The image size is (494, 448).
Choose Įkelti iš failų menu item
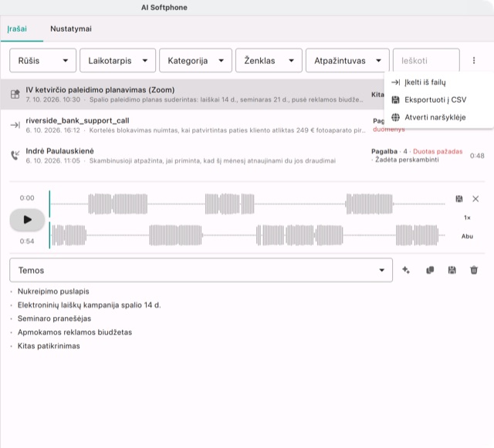pos(439,83)
